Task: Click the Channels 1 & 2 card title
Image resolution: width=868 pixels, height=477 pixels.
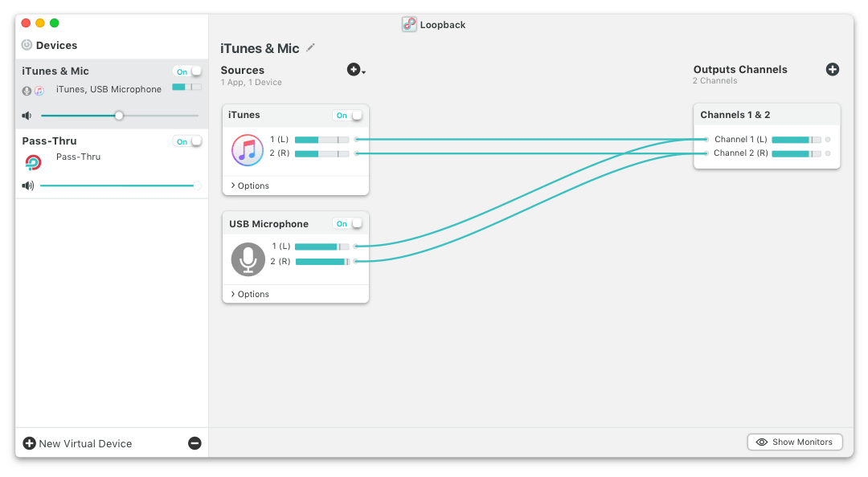Action: [735, 115]
